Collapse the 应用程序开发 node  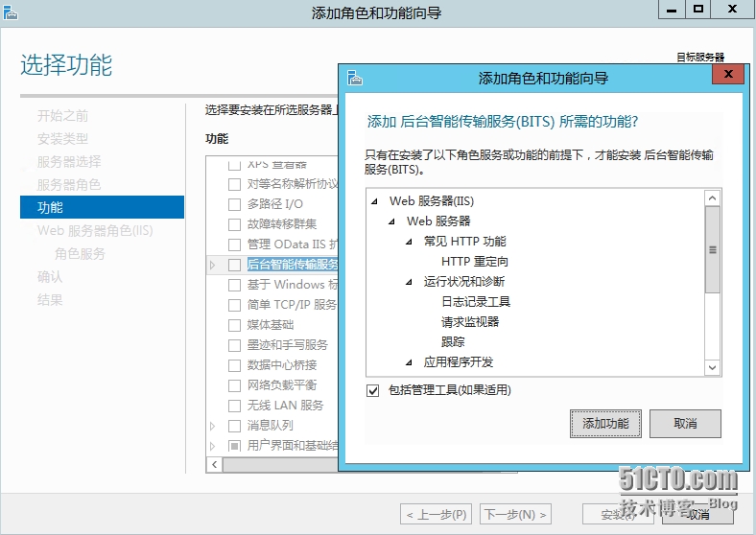[410, 362]
